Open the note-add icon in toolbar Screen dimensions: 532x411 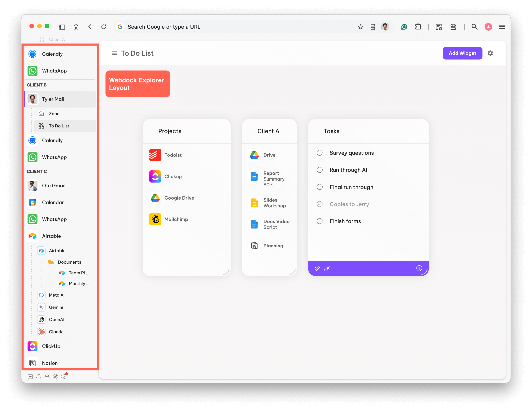[x=439, y=27]
